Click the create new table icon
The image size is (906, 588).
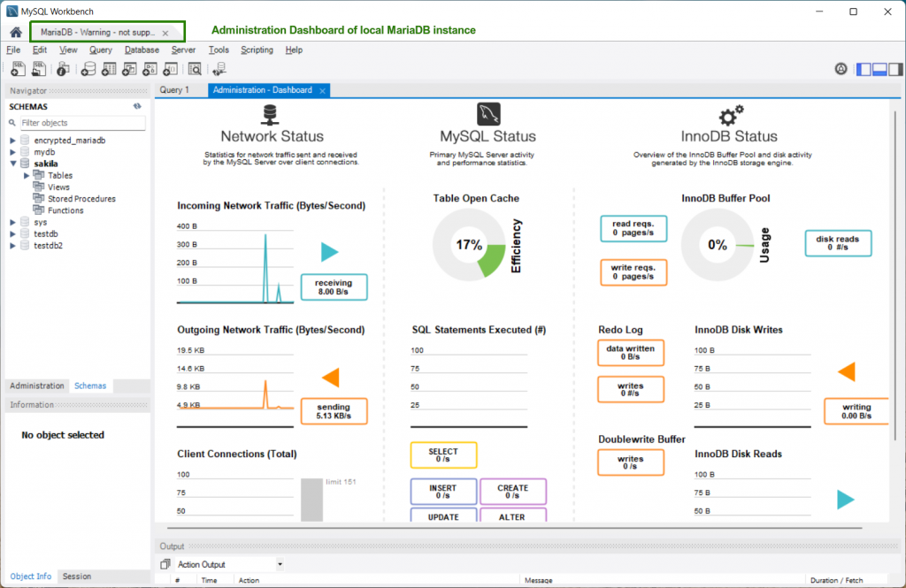(109, 69)
